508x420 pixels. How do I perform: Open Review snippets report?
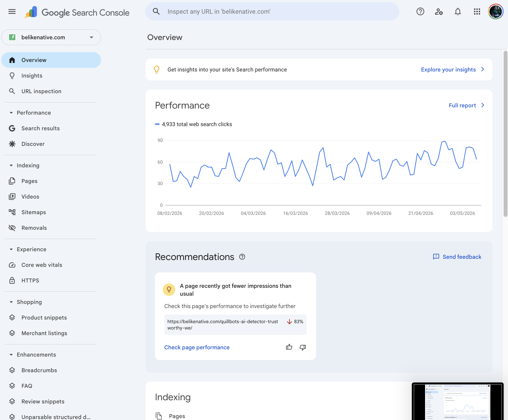[51, 401]
